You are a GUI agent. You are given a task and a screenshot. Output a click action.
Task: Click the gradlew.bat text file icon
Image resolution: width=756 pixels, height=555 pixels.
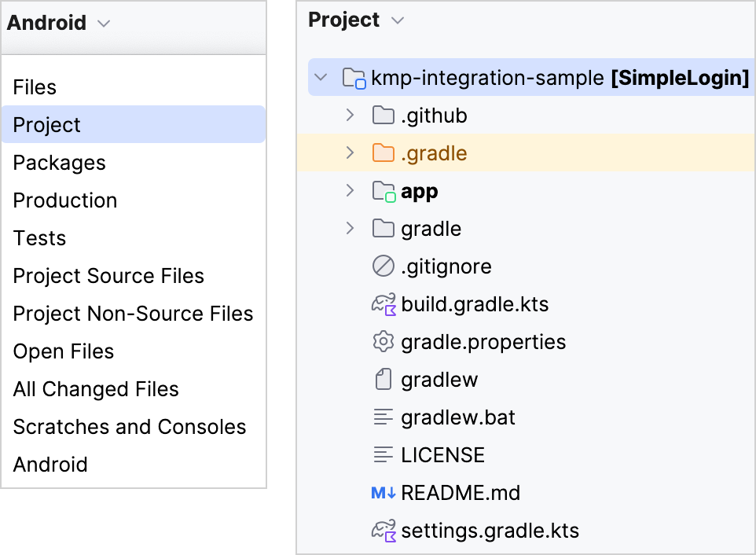[382, 417]
